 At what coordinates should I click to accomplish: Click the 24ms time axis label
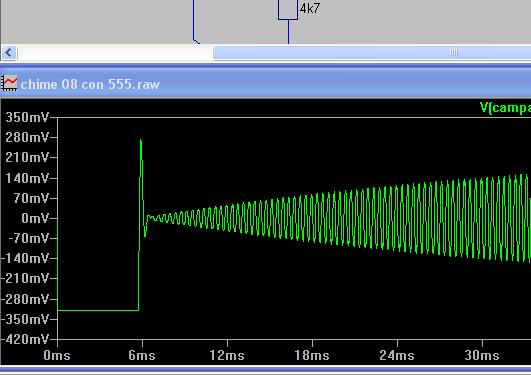point(397,355)
